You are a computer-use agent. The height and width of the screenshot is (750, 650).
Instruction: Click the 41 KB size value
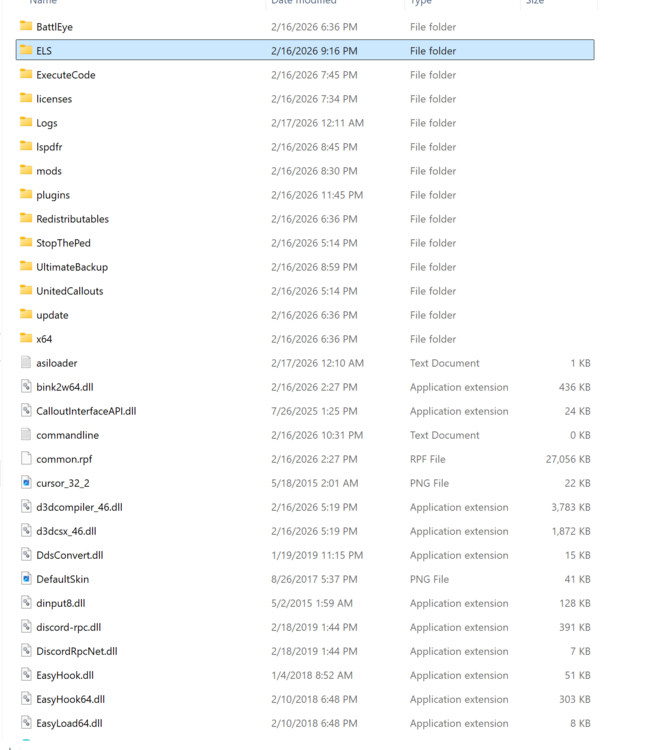click(578, 579)
